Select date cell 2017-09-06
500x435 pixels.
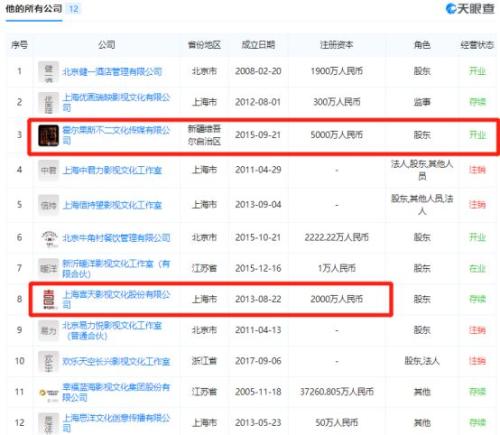pyautogui.click(x=258, y=361)
